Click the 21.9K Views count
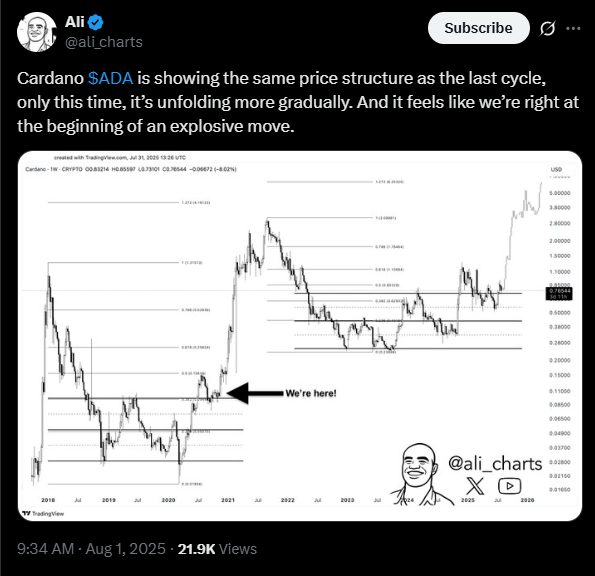Screen dimensions: 595x576 tap(217, 549)
